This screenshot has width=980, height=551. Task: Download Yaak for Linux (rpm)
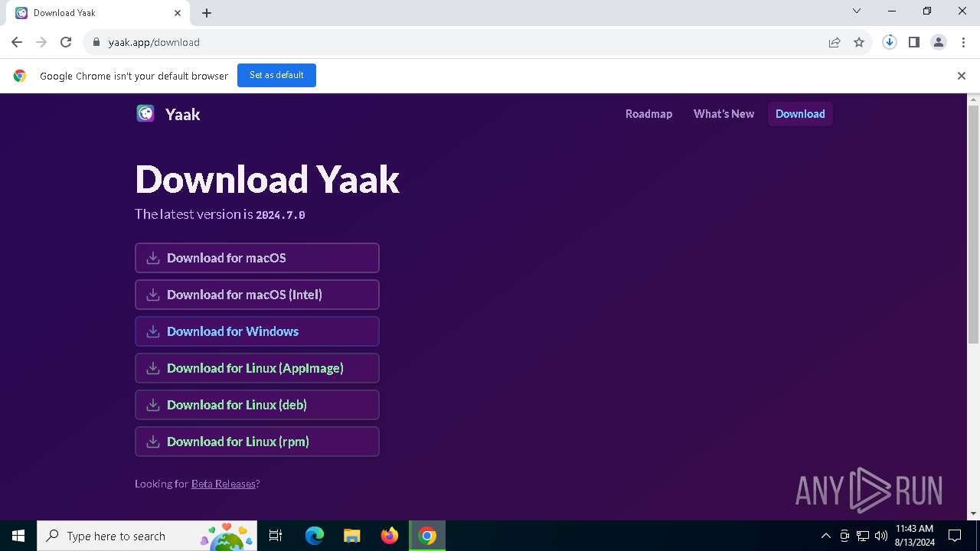click(x=257, y=442)
